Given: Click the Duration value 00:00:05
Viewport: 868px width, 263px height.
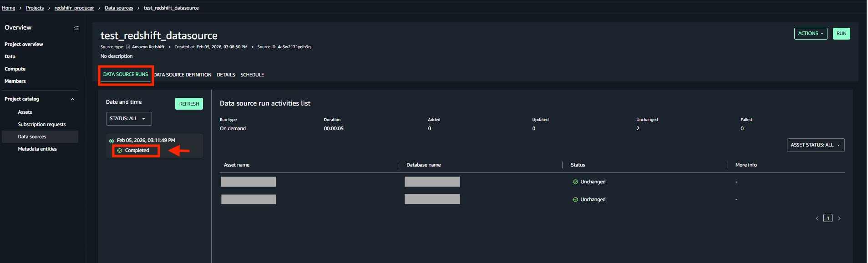Looking at the screenshot, I should (334, 128).
